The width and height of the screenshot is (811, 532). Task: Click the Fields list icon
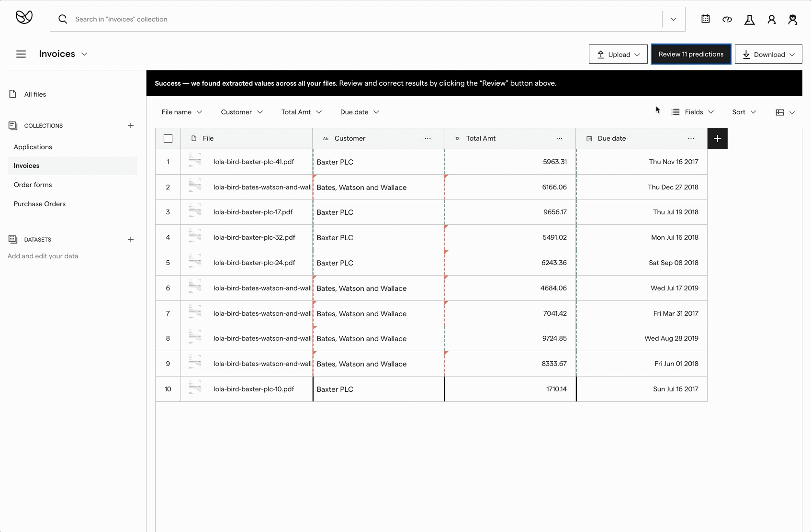pos(676,112)
